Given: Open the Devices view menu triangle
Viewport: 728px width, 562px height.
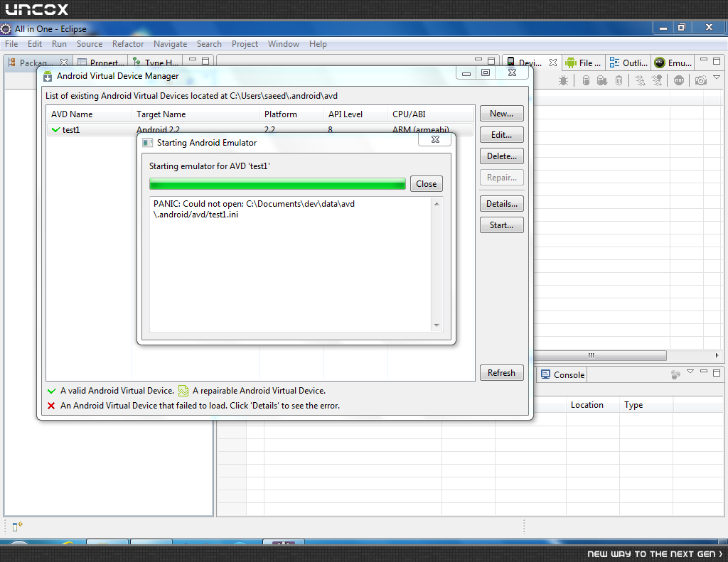Looking at the screenshot, I should pos(717,77).
